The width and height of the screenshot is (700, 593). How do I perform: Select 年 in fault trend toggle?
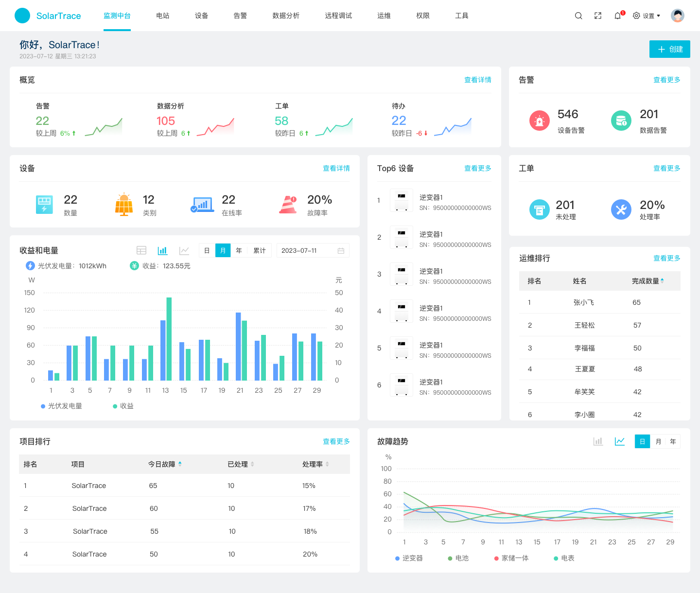(x=673, y=441)
